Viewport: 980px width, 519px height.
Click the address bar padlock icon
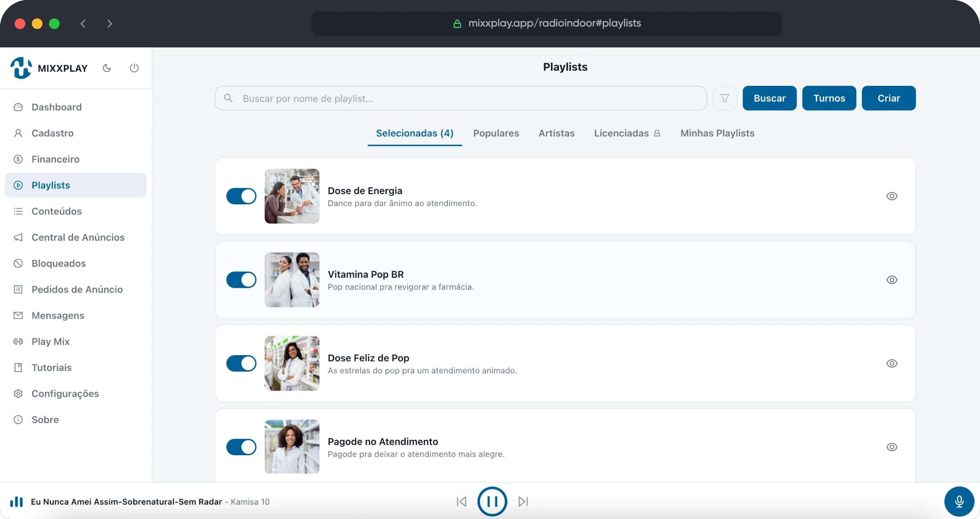click(457, 24)
